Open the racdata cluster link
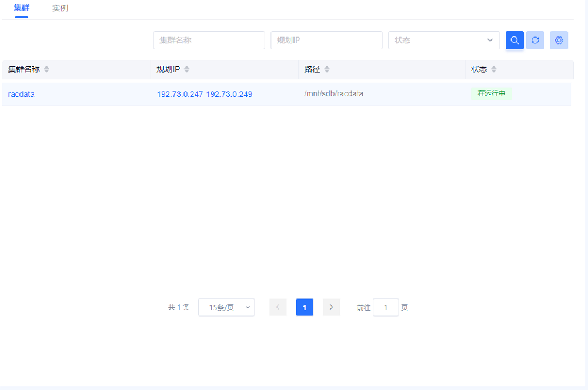Viewport: 588px width, 390px height. click(21, 94)
